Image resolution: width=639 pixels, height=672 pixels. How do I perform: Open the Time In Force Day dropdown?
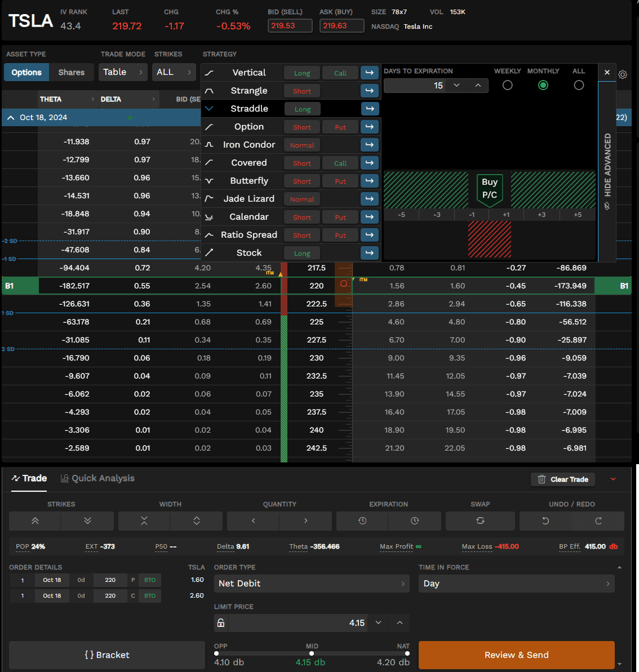point(516,584)
